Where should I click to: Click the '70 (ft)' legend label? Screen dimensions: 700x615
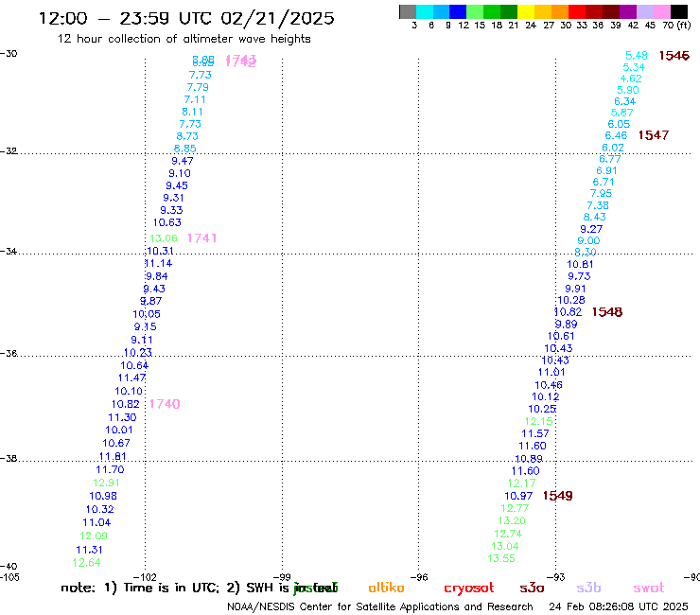[676, 25]
